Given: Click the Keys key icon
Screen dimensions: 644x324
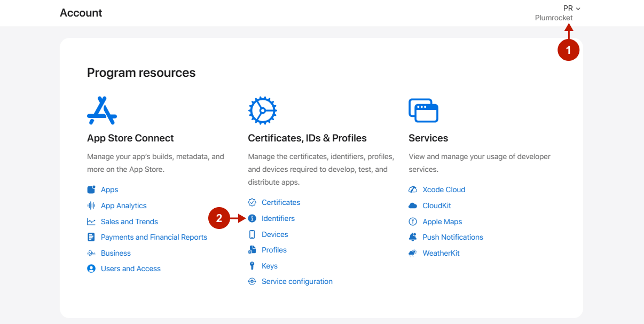Looking at the screenshot, I should click(252, 266).
